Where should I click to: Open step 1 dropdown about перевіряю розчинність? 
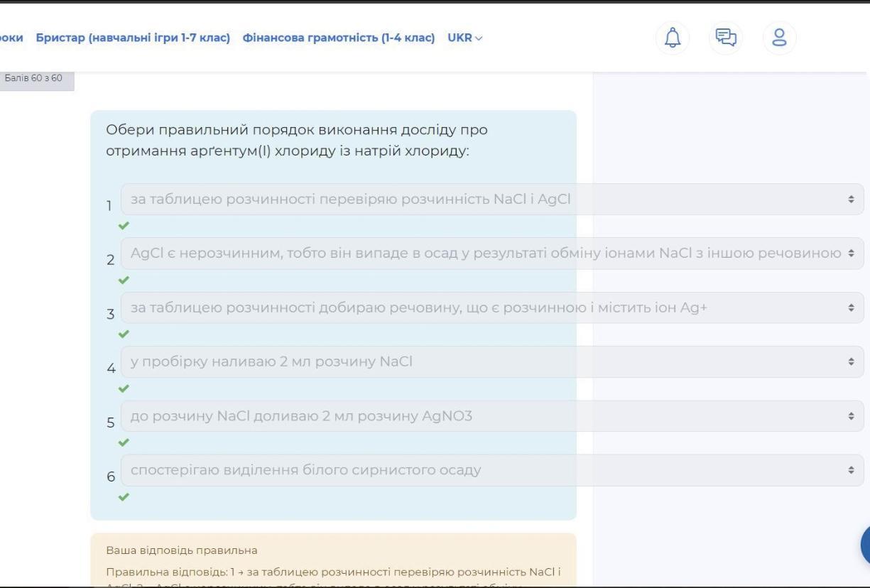[x=491, y=200]
